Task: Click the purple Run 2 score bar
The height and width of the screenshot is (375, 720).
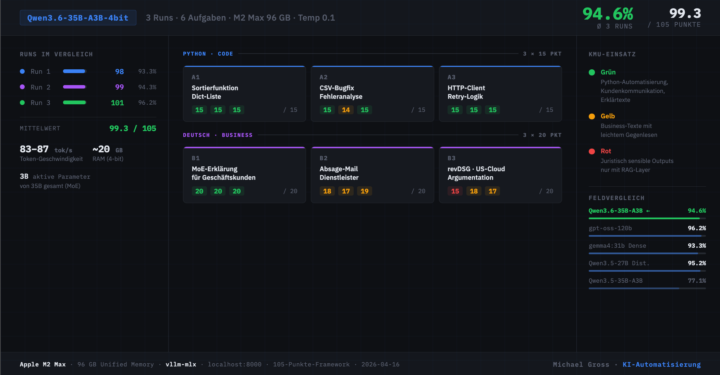Action: [x=74, y=87]
